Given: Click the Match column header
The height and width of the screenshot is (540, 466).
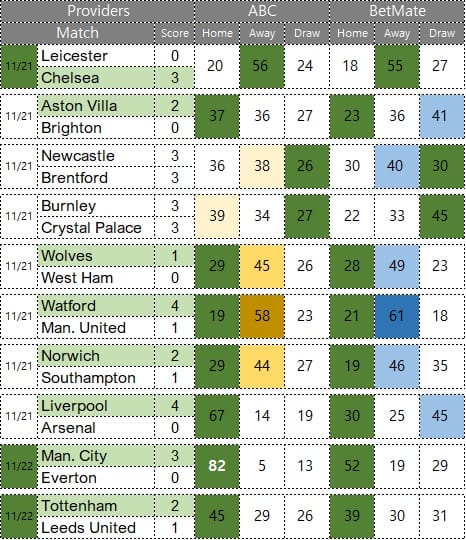Looking at the screenshot, I should (77, 33).
